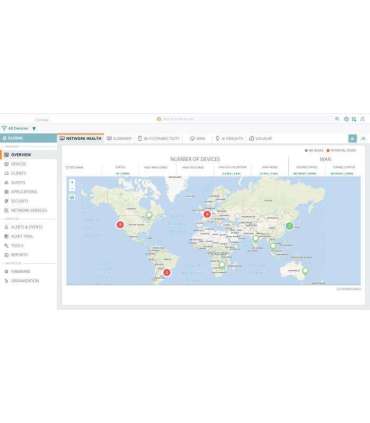Click the Overview icon
Screen dimensions: 370x423
point(6,155)
